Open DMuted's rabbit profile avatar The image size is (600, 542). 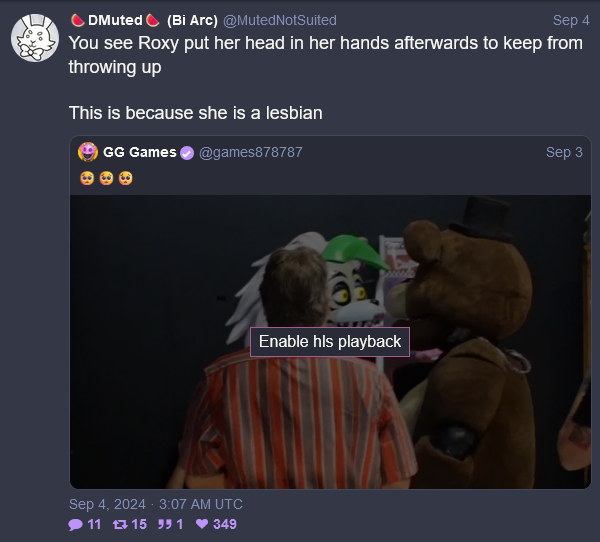(x=35, y=38)
